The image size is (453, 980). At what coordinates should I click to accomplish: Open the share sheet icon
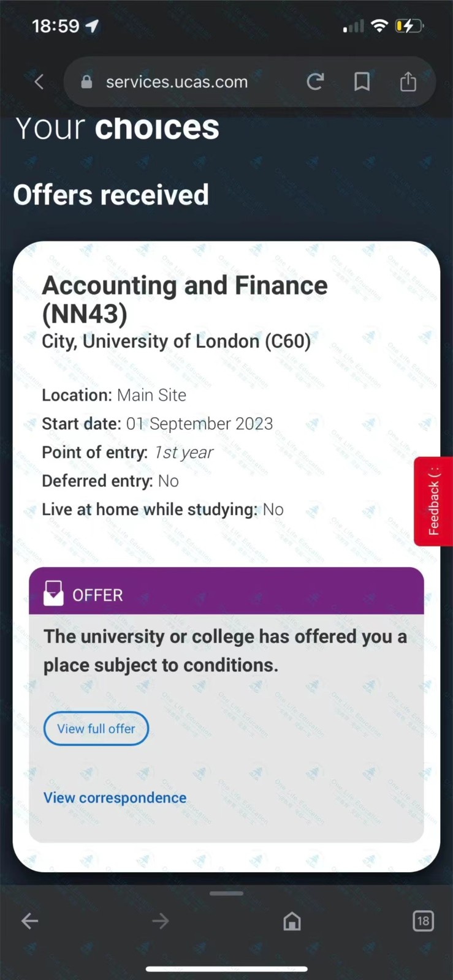pyautogui.click(x=408, y=81)
